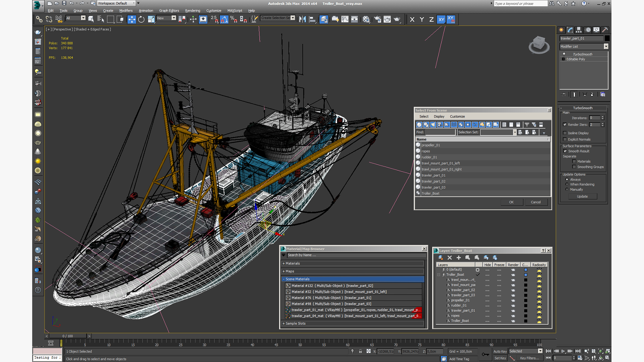Open the Display command panel tab
Image resolution: width=644 pixels, height=362 pixels.
[596, 30]
